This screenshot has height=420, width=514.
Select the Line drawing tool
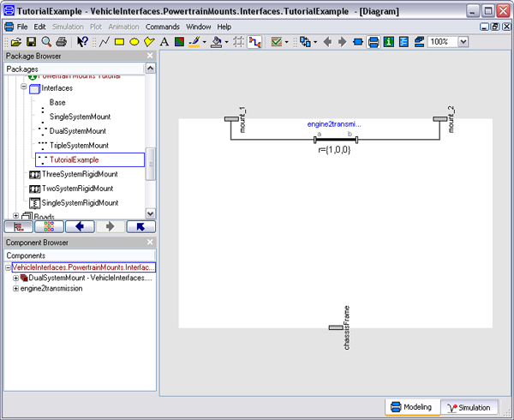click(x=105, y=41)
